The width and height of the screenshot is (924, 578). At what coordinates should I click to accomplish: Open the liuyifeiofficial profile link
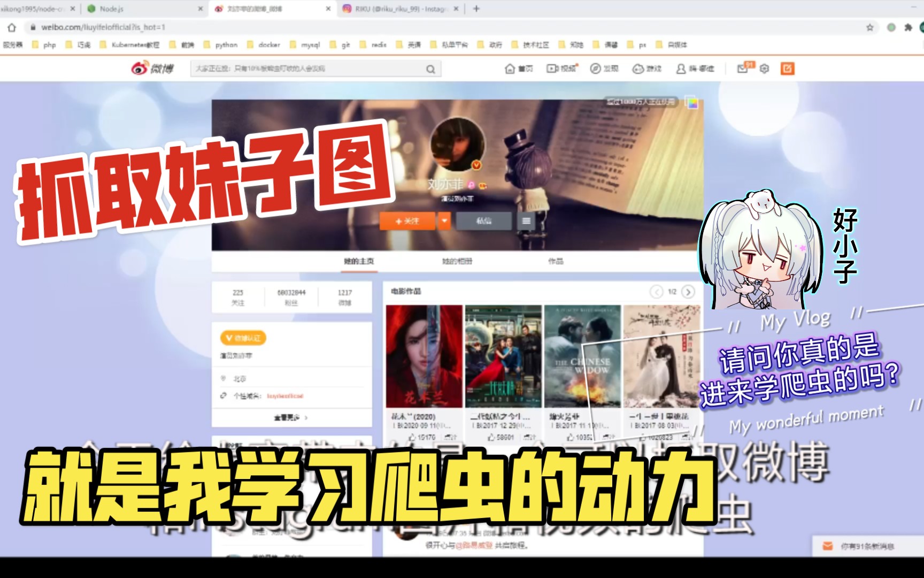[285, 396]
